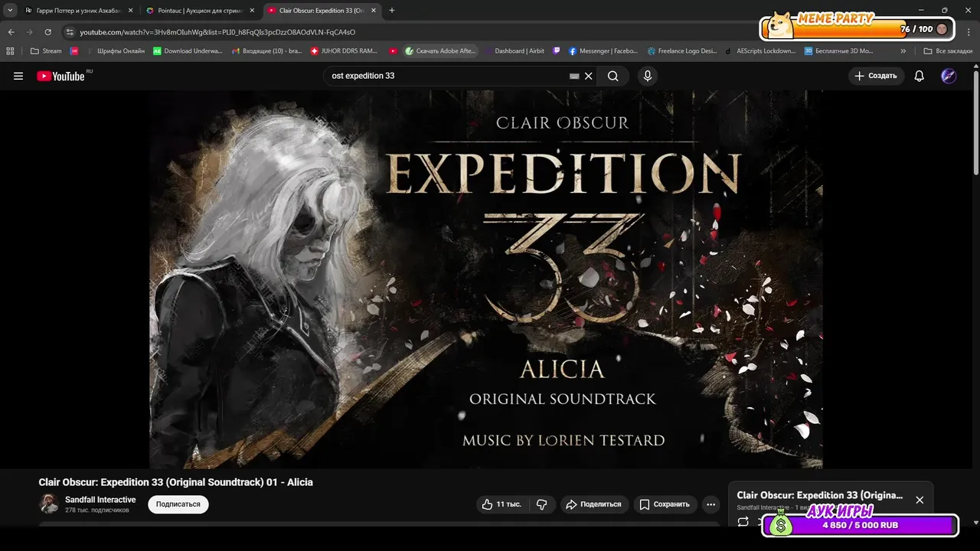
Task: Navigate forward in the browser
Action: pyautogui.click(x=30, y=32)
